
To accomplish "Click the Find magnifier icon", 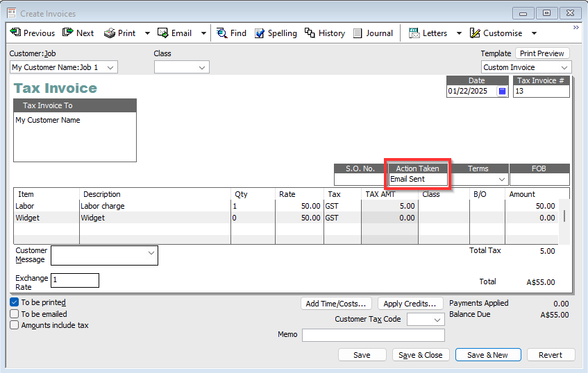I will tap(221, 33).
